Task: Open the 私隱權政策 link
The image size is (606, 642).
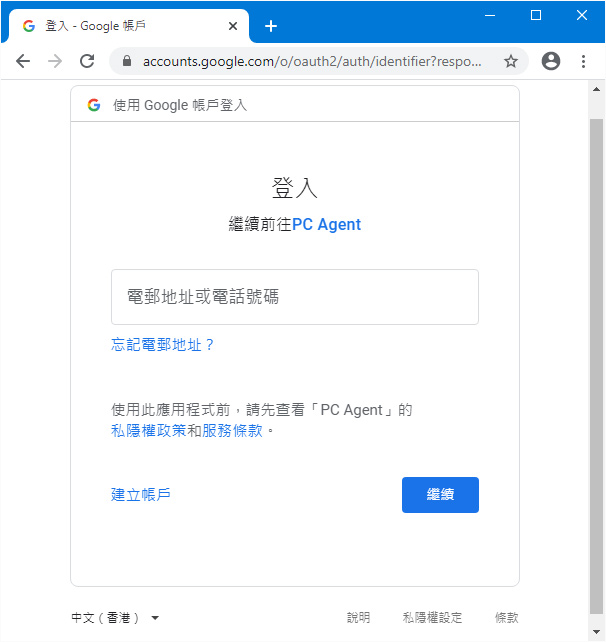Action: 149,430
